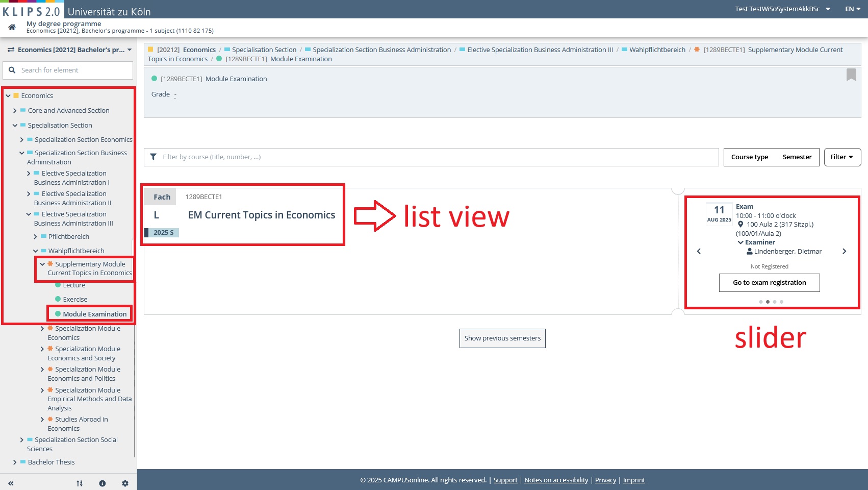Image resolution: width=868 pixels, height=490 pixels.
Task: Click Specialization Section Business Administration breadcrumb
Action: (x=381, y=50)
